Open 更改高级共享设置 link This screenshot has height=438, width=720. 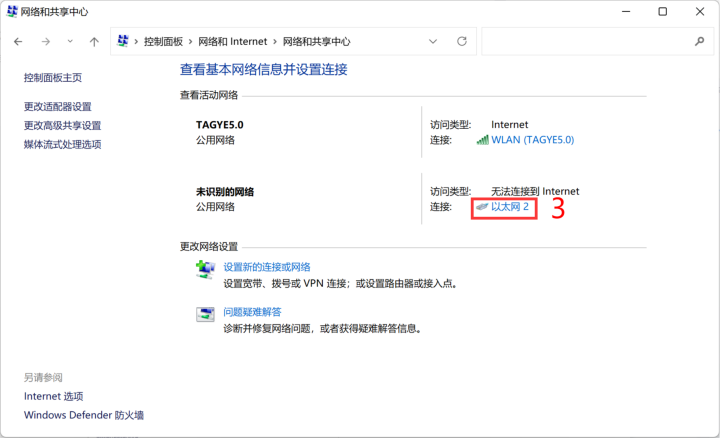[x=62, y=126]
